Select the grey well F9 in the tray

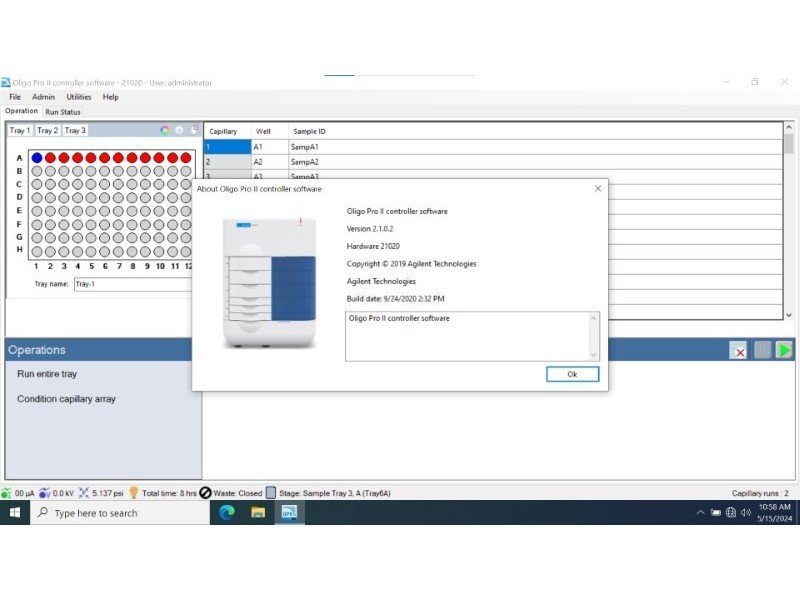click(145, 224)
